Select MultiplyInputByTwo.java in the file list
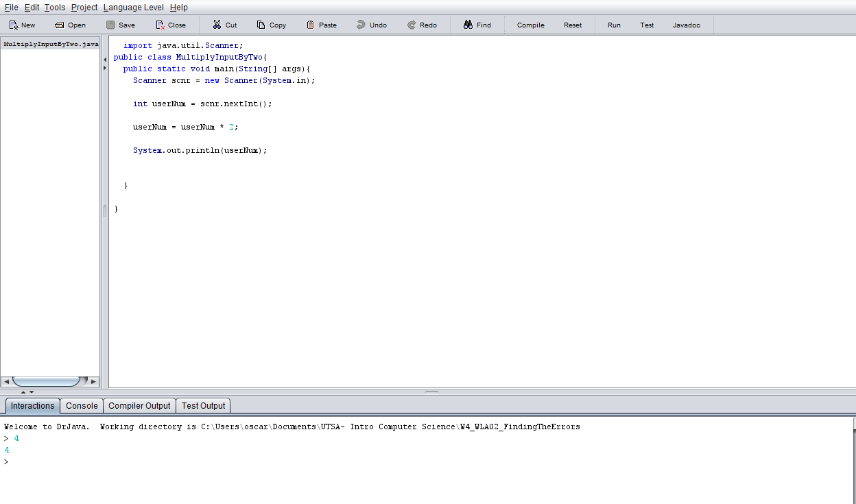Viewport: 856px width, 504px height. tap(51, 43)
